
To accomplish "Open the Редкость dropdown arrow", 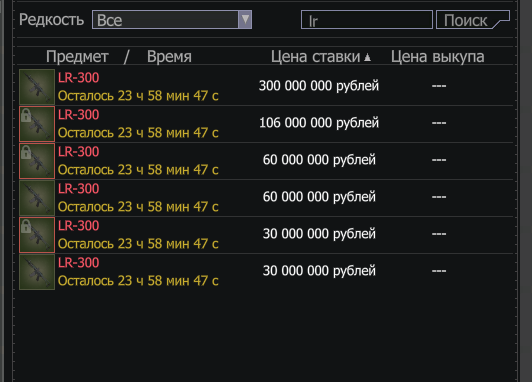I will point(245,20).
